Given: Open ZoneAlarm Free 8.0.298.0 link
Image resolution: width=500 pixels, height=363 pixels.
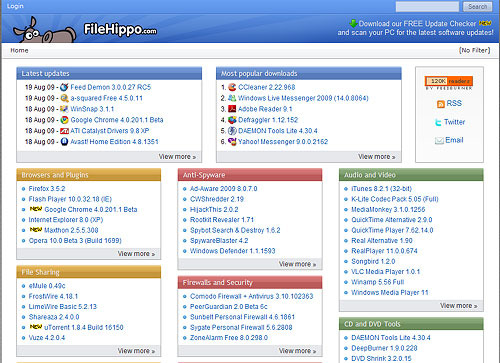Looking at the screenshot, I should tap(229, 337).
